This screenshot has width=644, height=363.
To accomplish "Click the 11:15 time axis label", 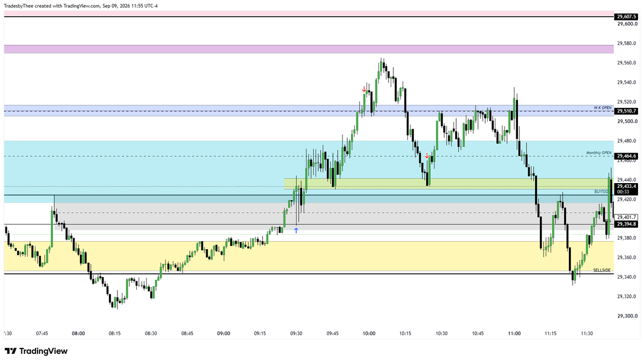I will click(x=551, y=333).
